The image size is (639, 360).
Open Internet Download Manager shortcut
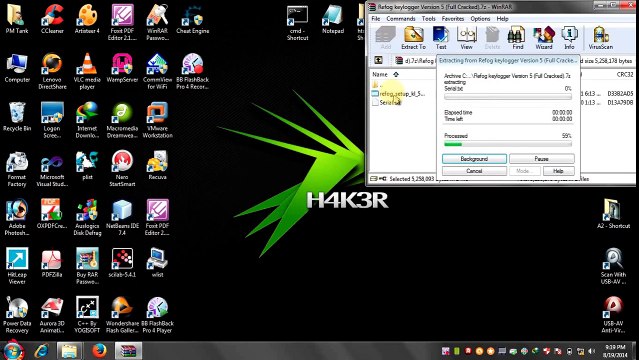(x=87, y=119)
